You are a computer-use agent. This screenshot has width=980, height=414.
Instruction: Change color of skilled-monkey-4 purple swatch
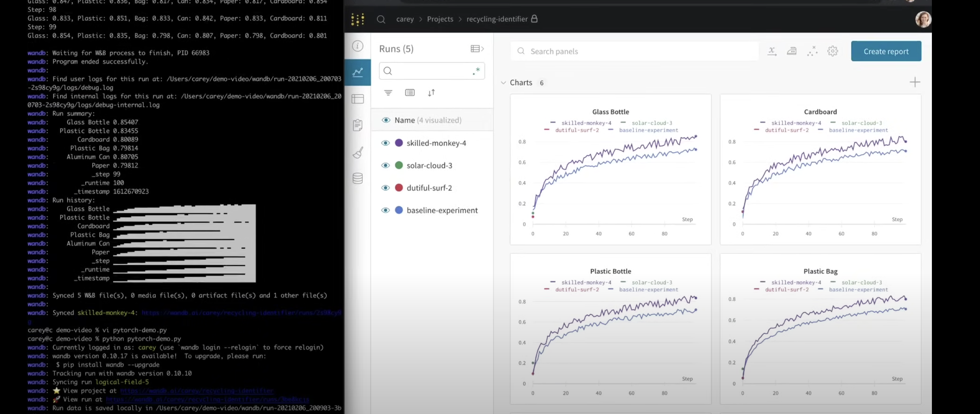399,143
